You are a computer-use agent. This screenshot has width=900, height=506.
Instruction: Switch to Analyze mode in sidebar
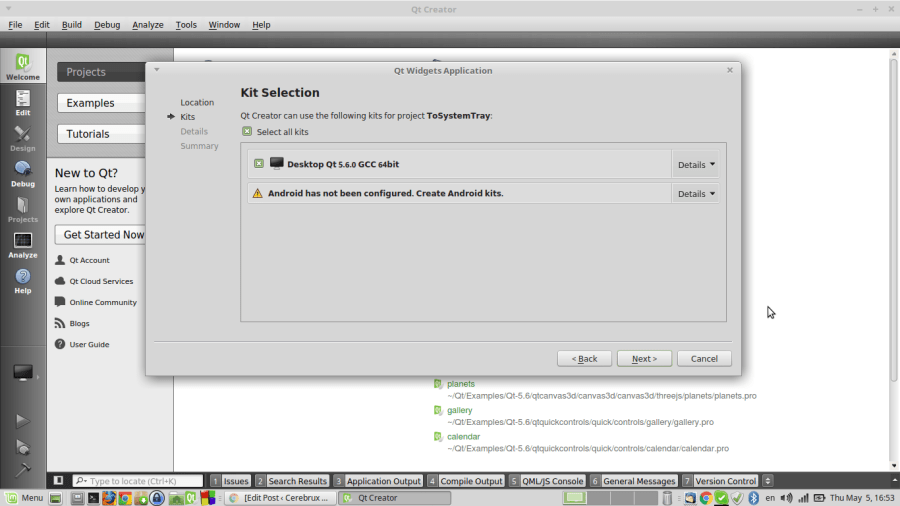coord(22,245)
